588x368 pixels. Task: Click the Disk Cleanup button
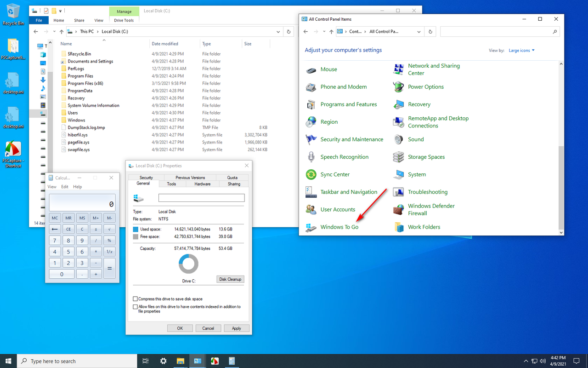click(230, 279)
